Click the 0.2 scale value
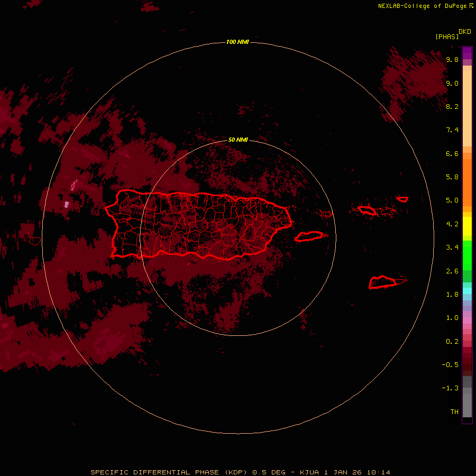Screen dimensions: 476x476 pos(452,341)
